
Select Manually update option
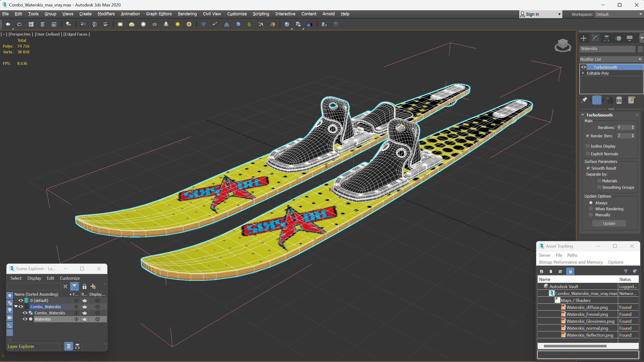point(591,215)
